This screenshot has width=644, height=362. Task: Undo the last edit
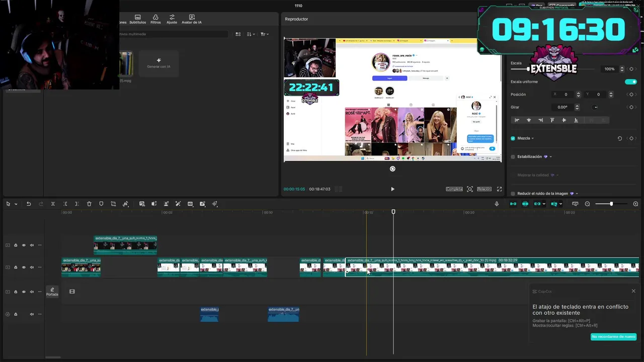tap(29, 204)
